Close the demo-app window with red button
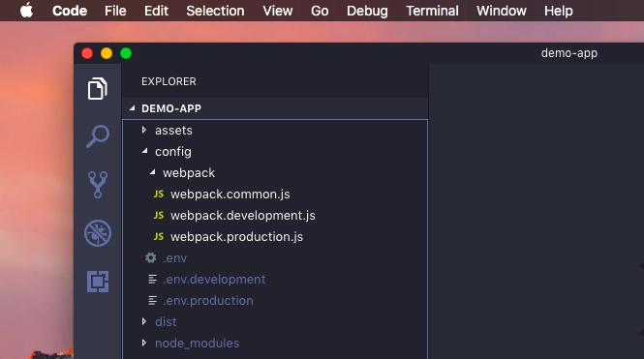Image resolution: width=644 pixels, height=359 pixels. pyautogui.click(x=87, y=53)
